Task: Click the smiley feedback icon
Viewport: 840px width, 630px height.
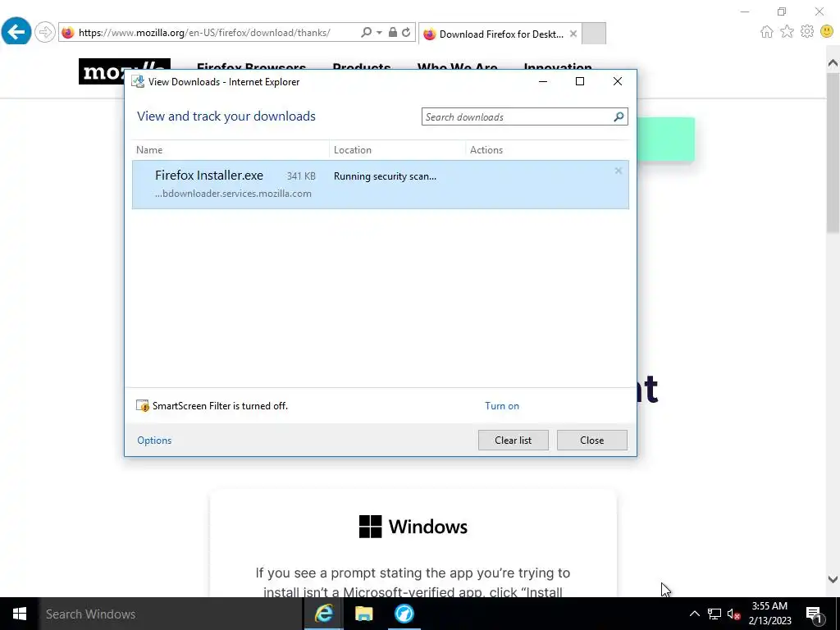Action: (827, 32)
